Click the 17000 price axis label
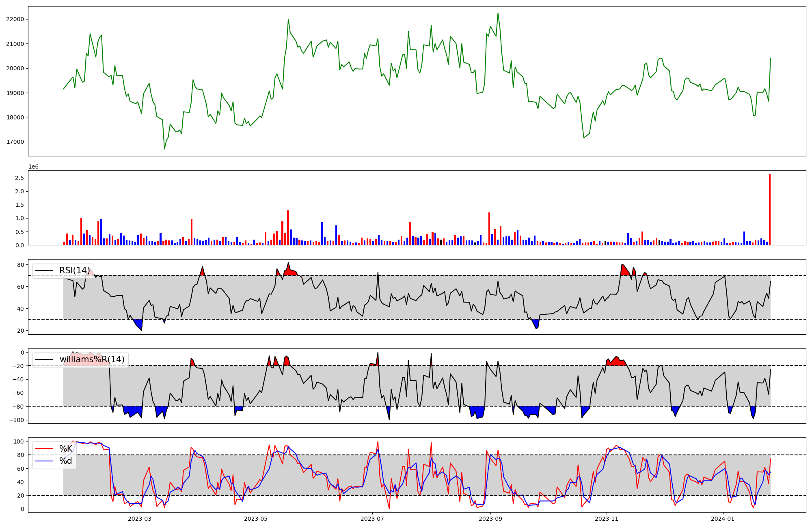812x528 pixels. click(15, 142)
